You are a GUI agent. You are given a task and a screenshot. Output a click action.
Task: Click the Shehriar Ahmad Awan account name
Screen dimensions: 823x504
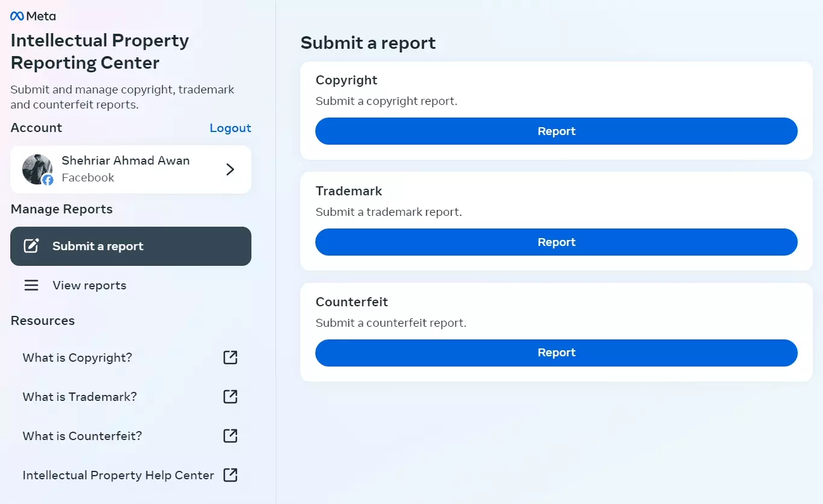[125, 160]
